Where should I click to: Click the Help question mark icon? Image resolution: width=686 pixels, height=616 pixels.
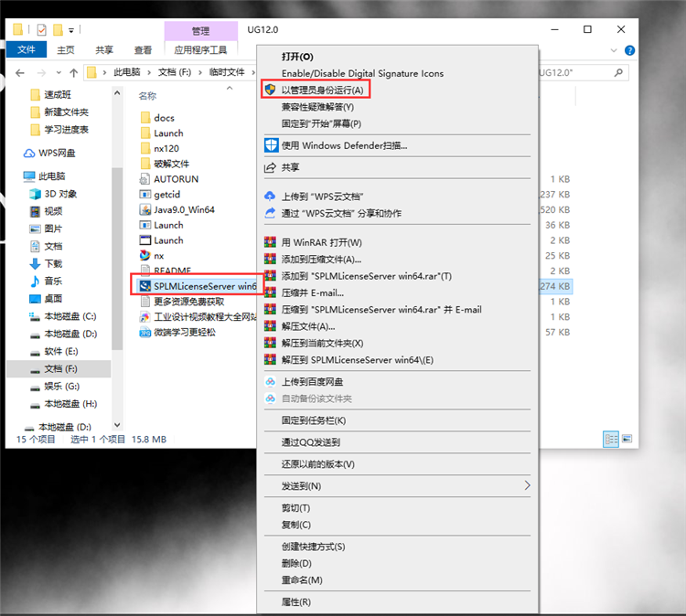pos(629,50)
